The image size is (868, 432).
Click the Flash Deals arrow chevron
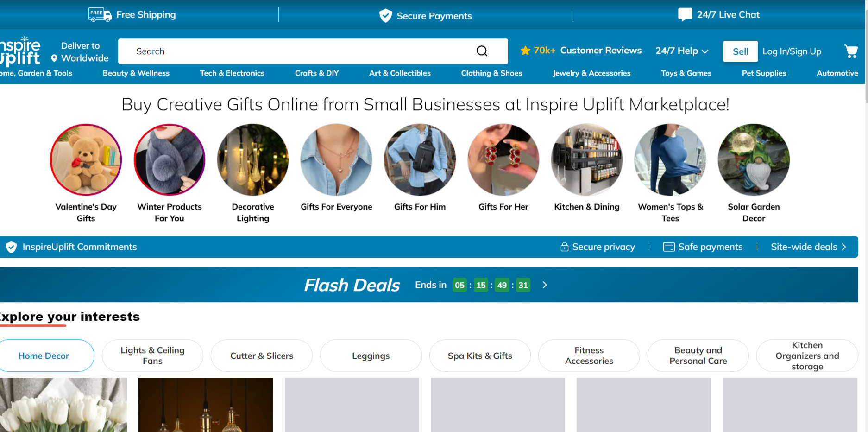(545, 285)
